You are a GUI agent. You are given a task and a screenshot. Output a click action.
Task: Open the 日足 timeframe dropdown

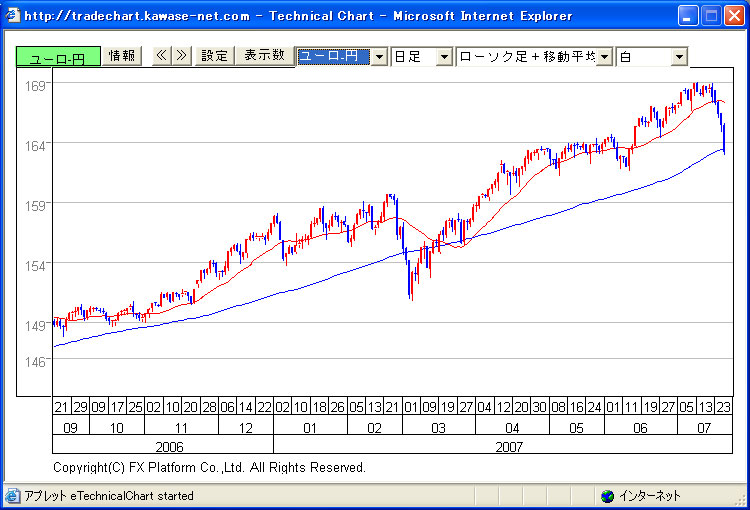click(x=444, y=57)
